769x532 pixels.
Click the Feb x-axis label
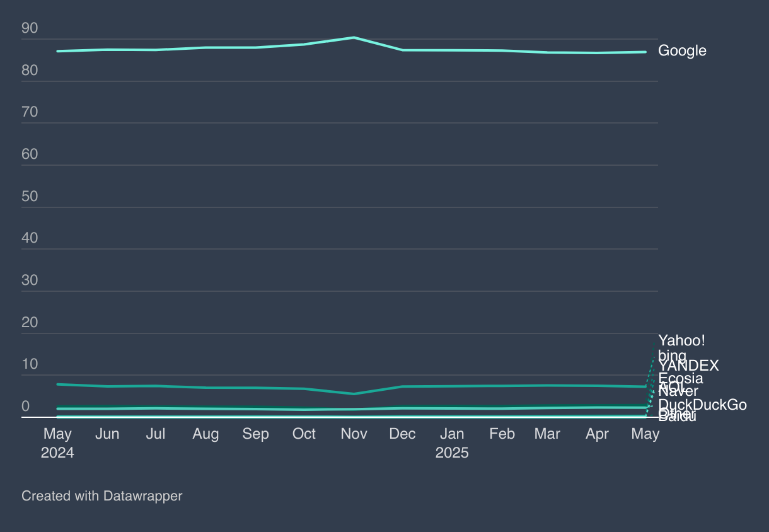tap(502, 434)
